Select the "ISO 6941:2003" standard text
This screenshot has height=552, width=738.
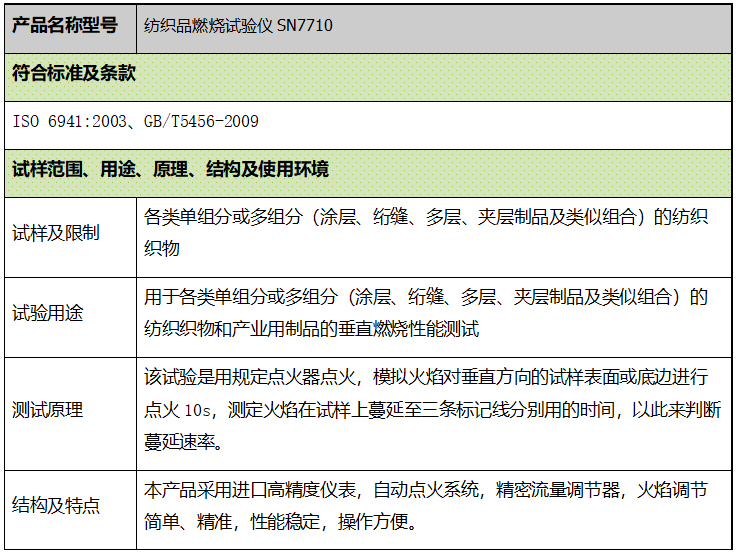pos(68,121)
